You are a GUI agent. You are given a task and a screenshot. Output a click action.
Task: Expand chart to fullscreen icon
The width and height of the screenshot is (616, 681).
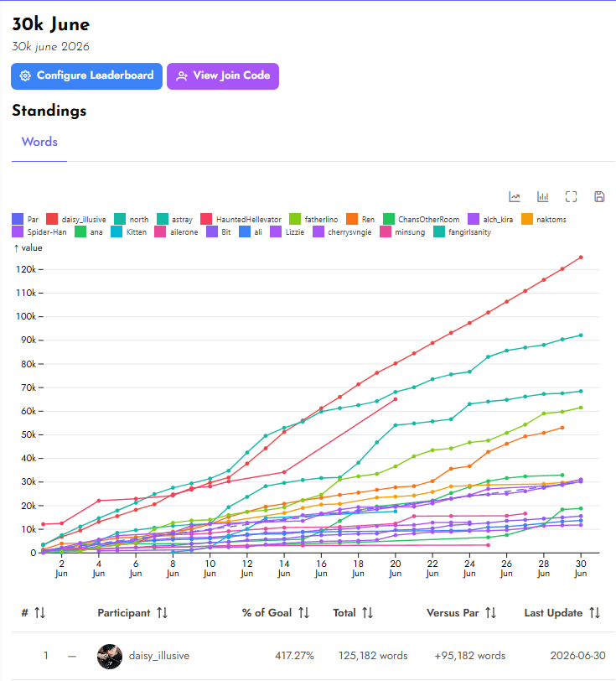(572, 197)
